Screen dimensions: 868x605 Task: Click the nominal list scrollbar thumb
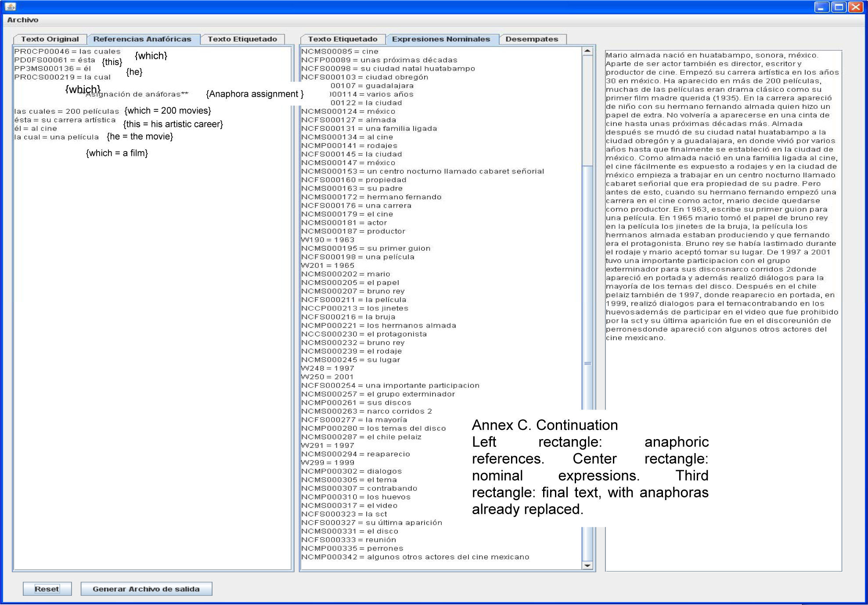tap(587, 363)
